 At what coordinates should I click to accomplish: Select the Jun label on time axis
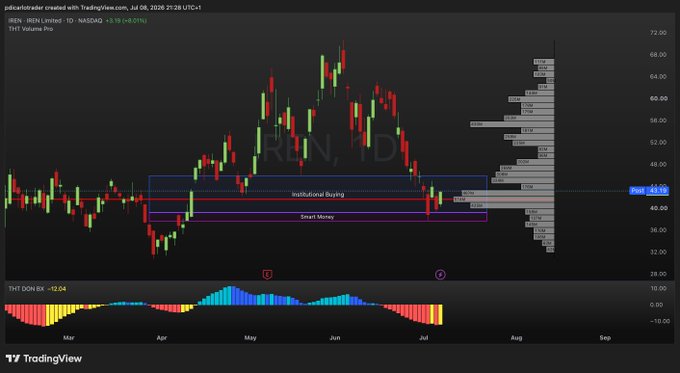(335, 338)
